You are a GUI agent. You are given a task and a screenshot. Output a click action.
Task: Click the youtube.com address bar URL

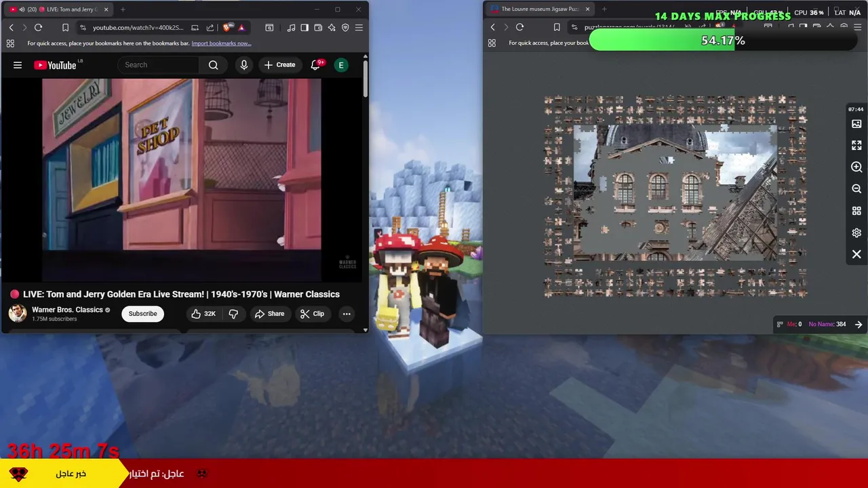[138, 27]
